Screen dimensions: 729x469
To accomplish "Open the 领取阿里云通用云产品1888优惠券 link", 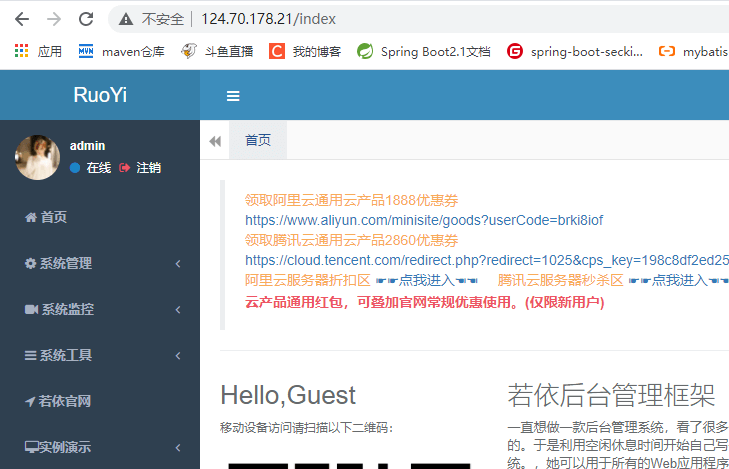I will (351, 200).
